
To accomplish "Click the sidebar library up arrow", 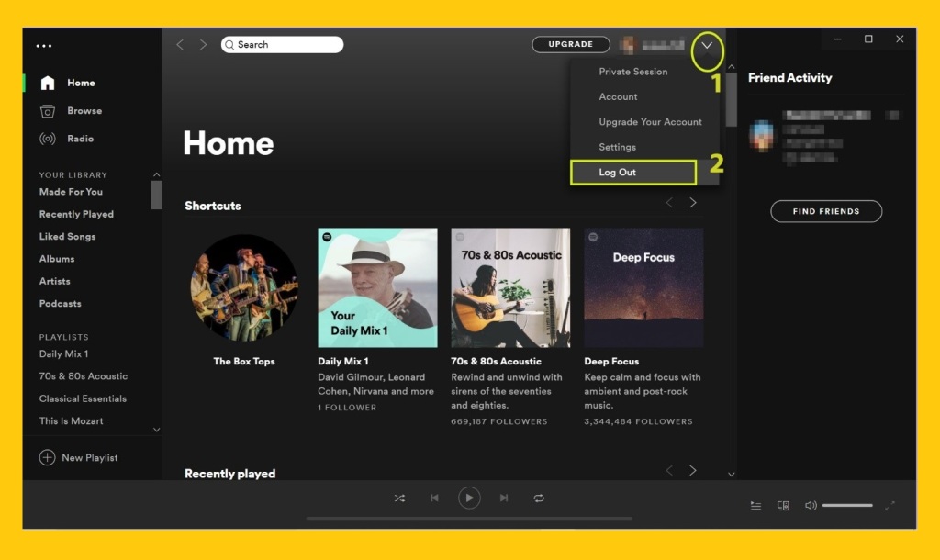I will pos(156,174).
